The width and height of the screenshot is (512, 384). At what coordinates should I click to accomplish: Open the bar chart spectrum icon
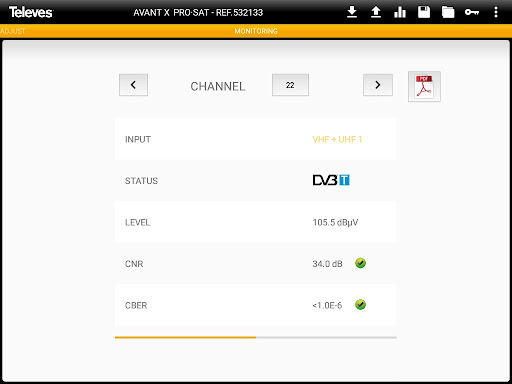pos(400,12)
